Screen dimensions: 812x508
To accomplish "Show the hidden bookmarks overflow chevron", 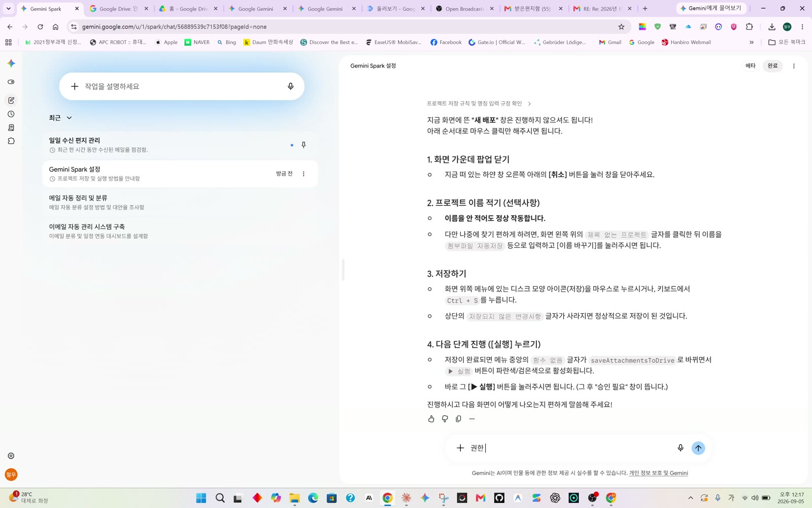I will pyautogui.click(x=752, y=42).
